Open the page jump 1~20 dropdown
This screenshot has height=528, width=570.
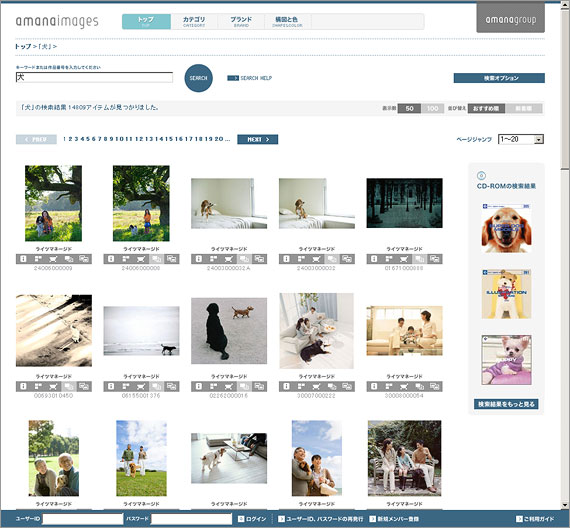click(x=521, y=139)
